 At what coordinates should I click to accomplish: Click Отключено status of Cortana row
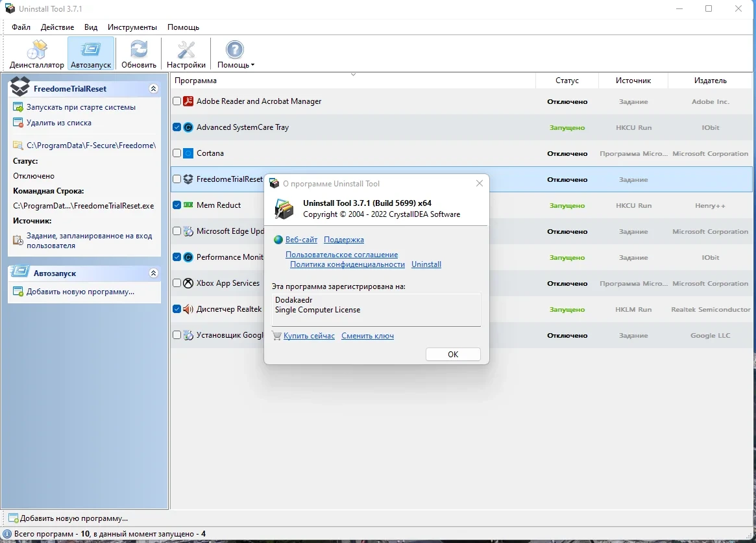(567, 153)
